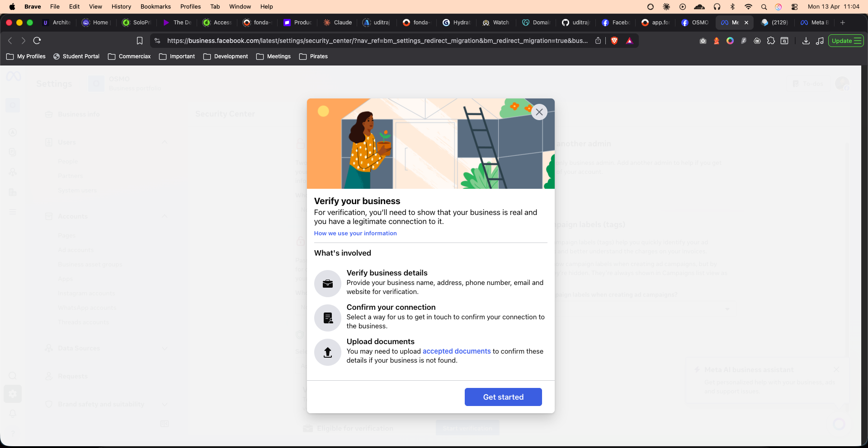Open the browser extensions puzzle icon
Screen dimensions: 868x448
pyautogui.click(x=771, y=41)
